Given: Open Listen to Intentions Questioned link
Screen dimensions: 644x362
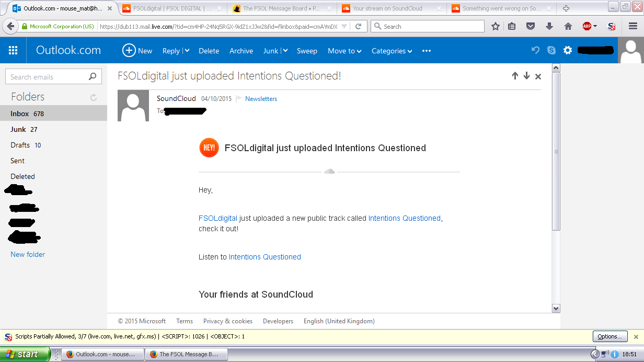Looking at the screenshot, I should pyautogui.click(x=265, y=257).
